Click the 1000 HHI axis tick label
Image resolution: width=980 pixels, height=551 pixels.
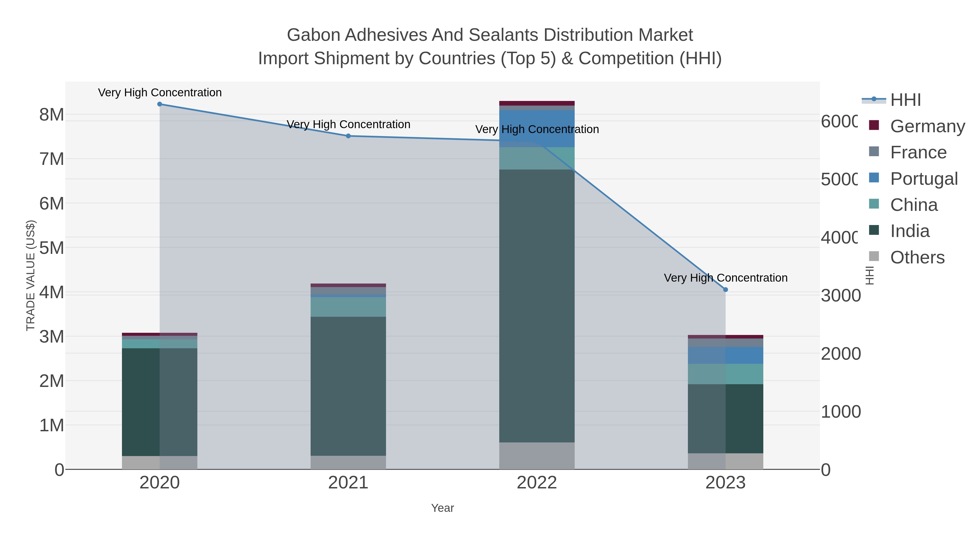[x=841, y=412]
